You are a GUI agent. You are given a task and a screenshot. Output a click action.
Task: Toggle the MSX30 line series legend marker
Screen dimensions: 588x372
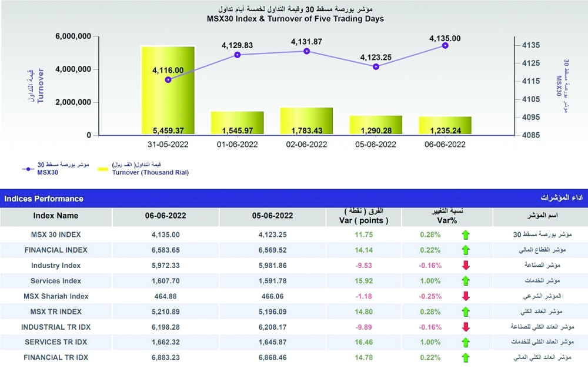pos(29,169)
